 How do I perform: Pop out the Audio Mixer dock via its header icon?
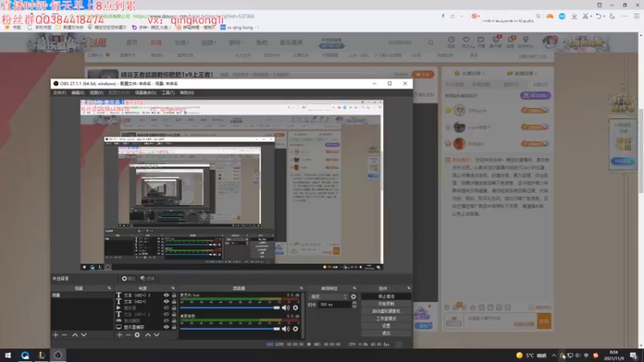coord(301,288)
